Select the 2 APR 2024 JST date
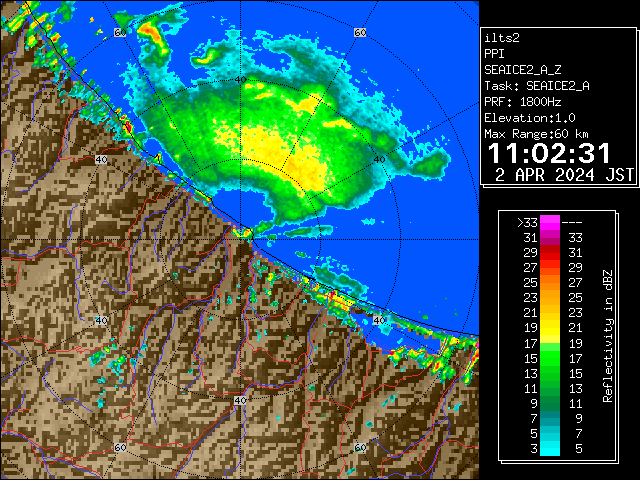This screenshot has height=480, width=640. 564,175
